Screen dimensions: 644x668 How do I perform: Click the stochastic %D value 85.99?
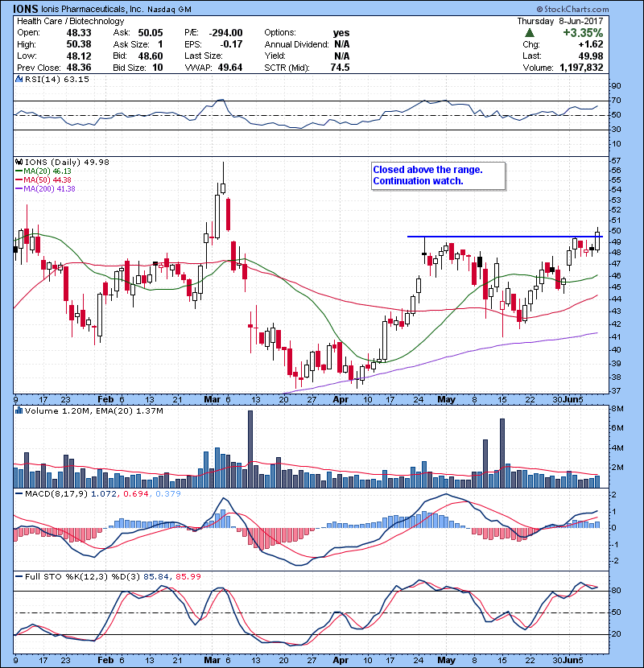click(x=188, y=577)
